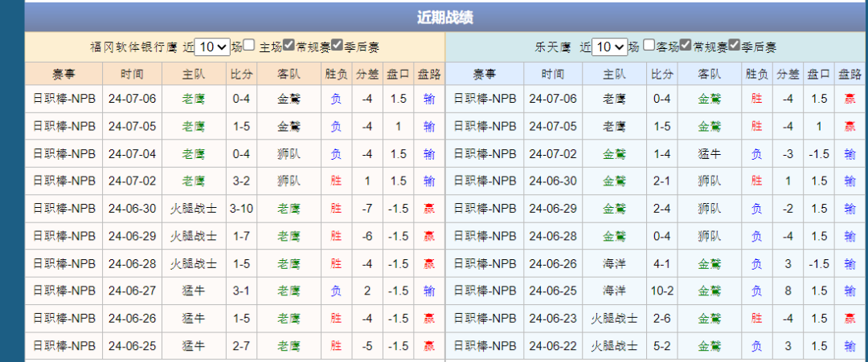Image resolution: width=868 pixels, height=362 pixels.
Task: Click score 2-1 in 乐天鹰 table
Action: point(662,181)
